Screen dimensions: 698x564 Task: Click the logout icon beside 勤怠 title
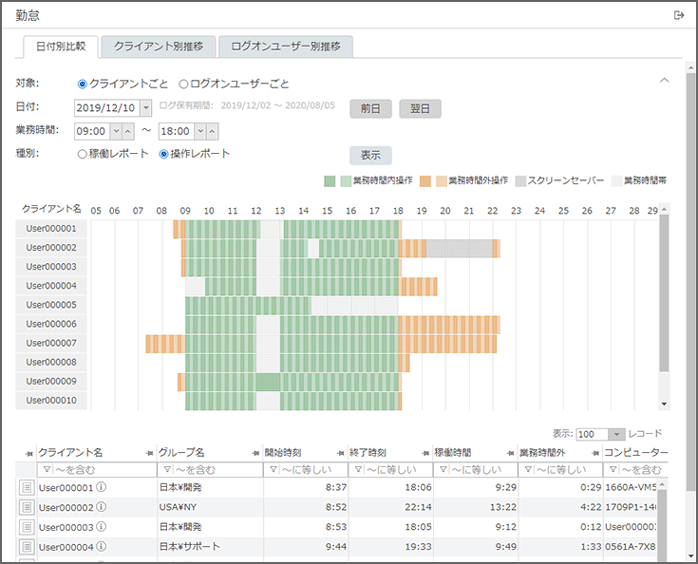678,16
